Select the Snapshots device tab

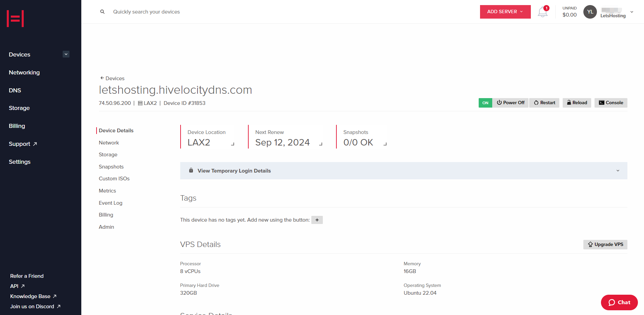pyautogui.click(x=111, y=167)
